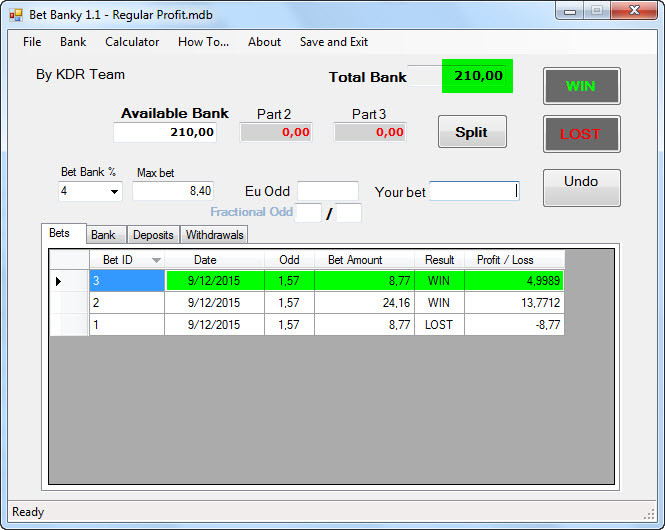The image size is (665, 530).
Task: Click the Part 2 amount field
Action: [x=276, y=132]
